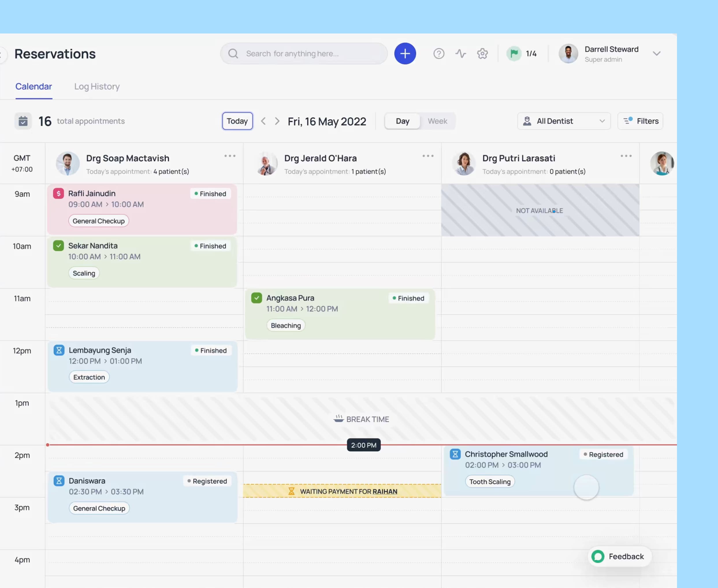This screenshot has width=718, height=588.
Task: Click the blue plus button to add appointment
Action: [405, 53]
